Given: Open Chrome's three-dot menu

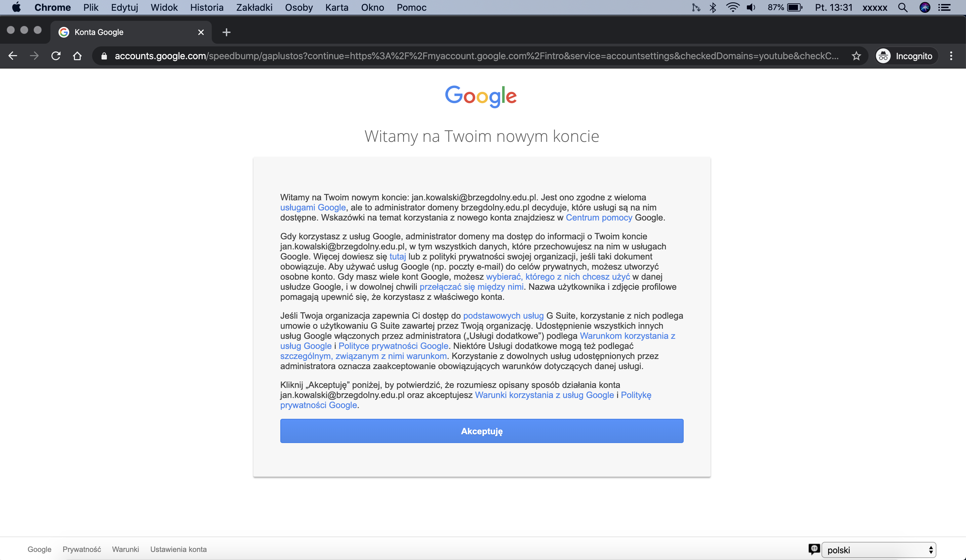Looking at the screenshot, I should (951, 56).
